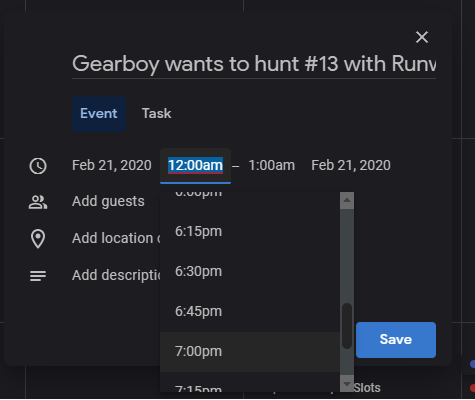Click the end date Feb 21, 2020
This screenshot has width=475, height=400.
351,165
